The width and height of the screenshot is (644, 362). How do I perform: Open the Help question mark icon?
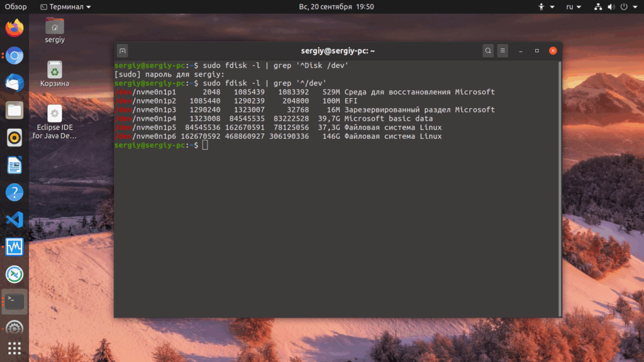click(x=14, y=192)
